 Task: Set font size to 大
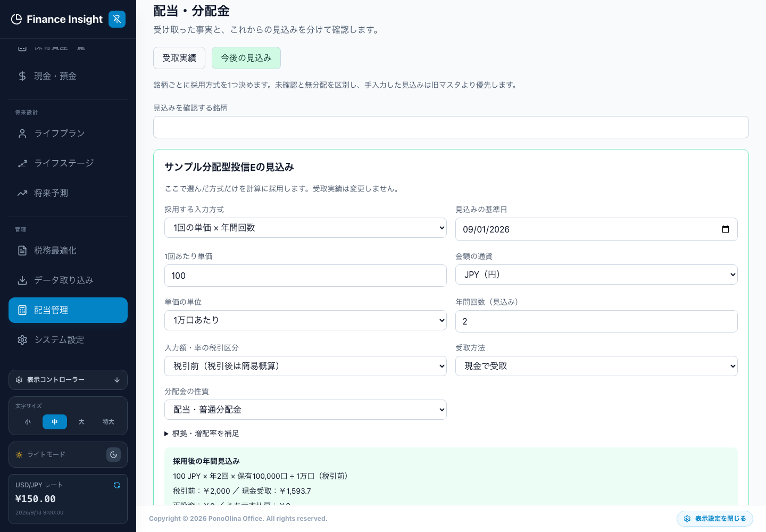tap(81, 422)
